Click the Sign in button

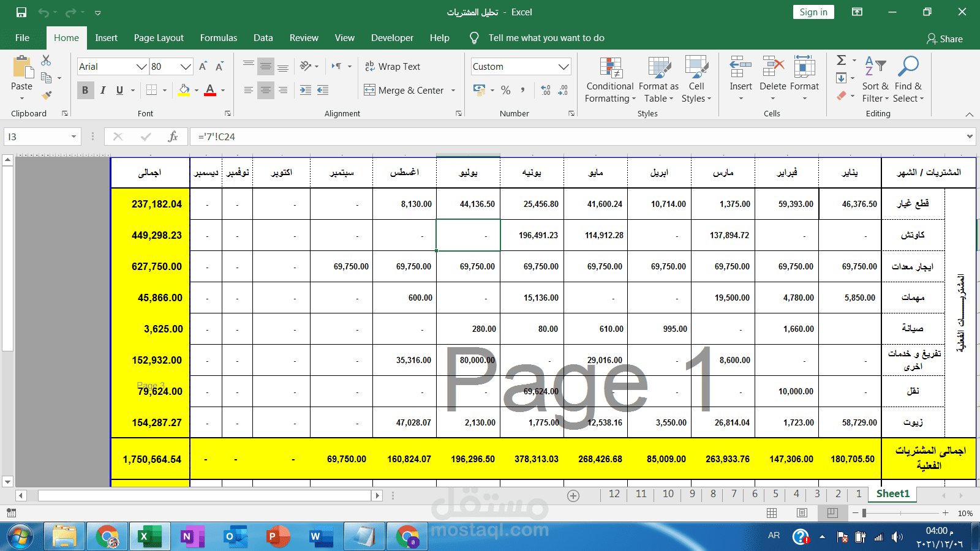(x=813, y=12)
